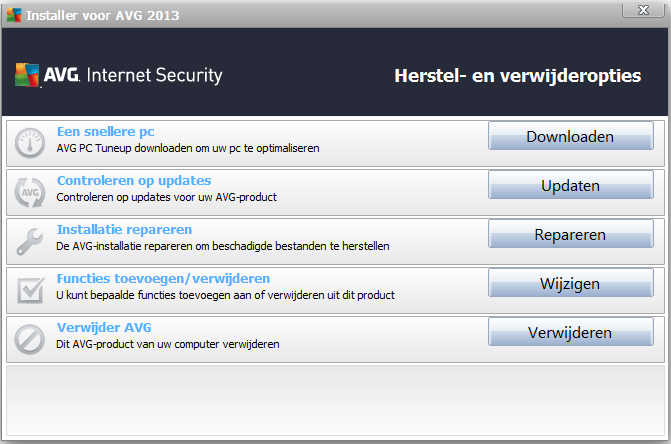Click the AVG update arrows icon

click(30, 192)
